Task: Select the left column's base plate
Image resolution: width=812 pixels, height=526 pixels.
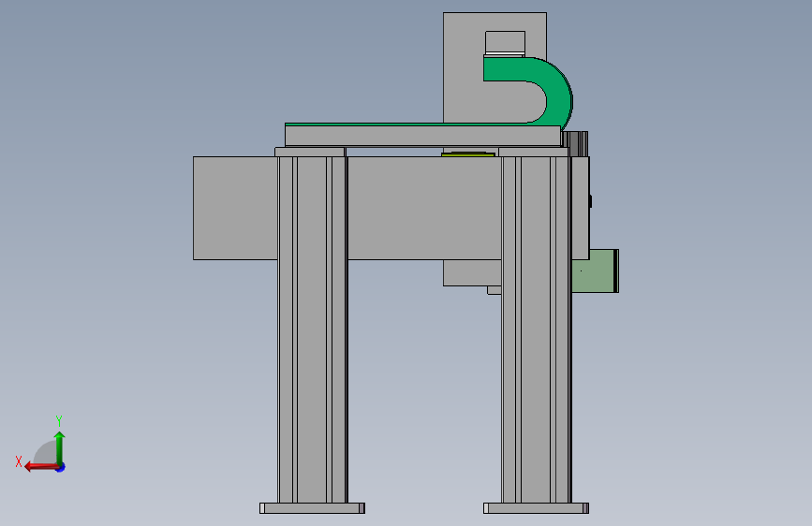Action: [312, 508]
